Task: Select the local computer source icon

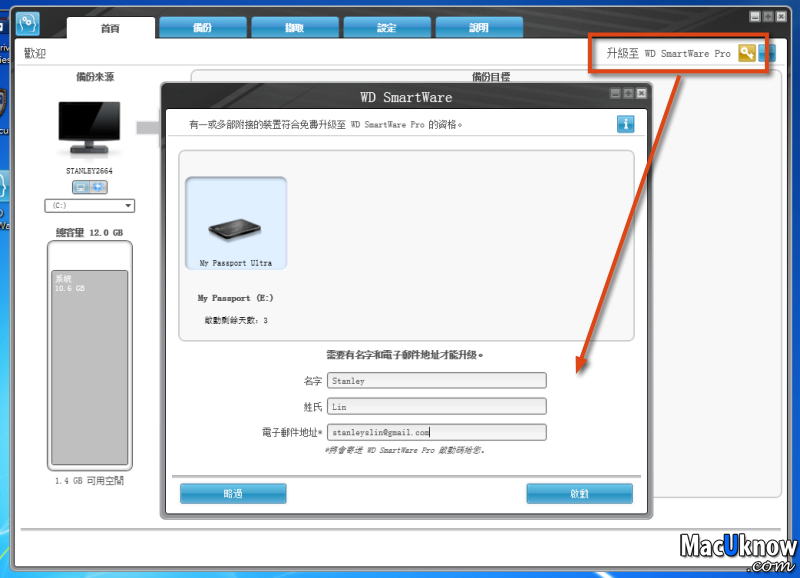Action: (80, 187)
